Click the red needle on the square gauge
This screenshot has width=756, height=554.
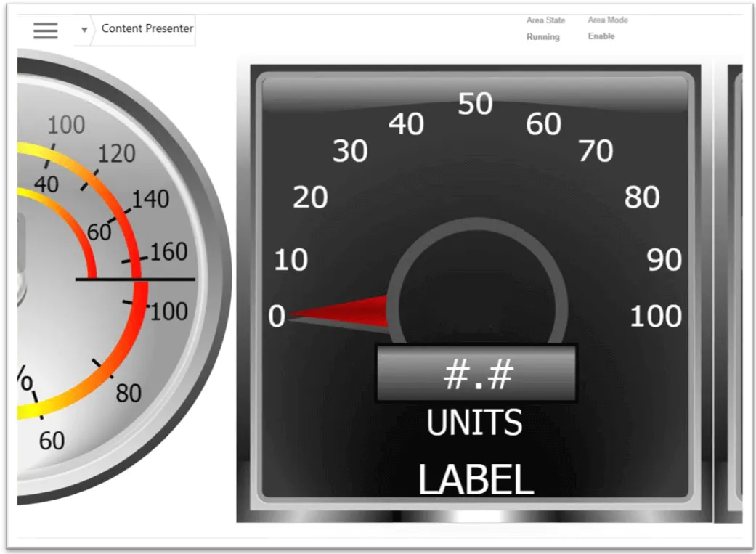[x=349, y=312]
